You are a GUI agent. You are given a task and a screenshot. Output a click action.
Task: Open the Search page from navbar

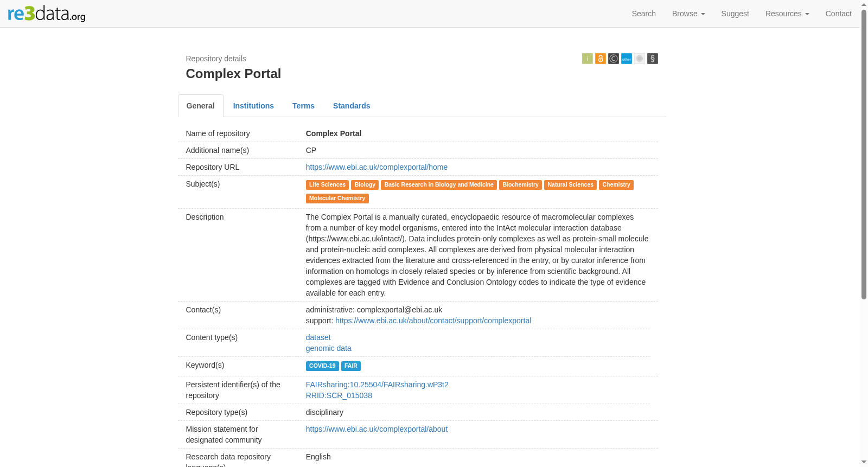coord(643,14)
